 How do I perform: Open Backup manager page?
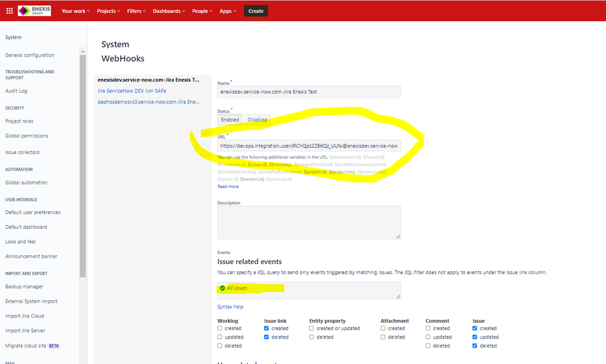pos(24,287)
